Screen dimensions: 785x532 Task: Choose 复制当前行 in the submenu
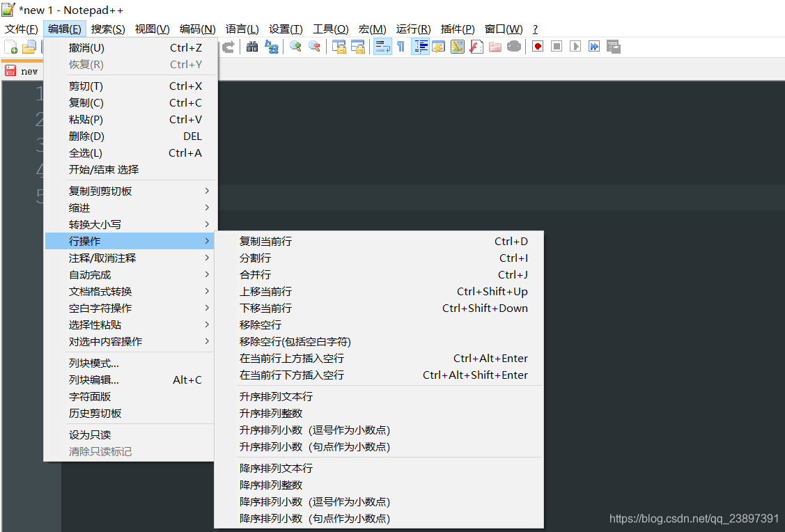[379, 241]
